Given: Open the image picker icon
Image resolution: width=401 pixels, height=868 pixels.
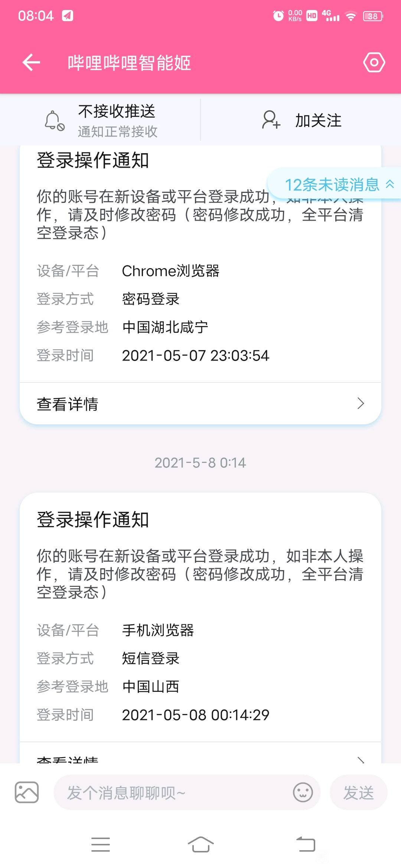Looking at the screenshot, I should click(x=27, y=792).
